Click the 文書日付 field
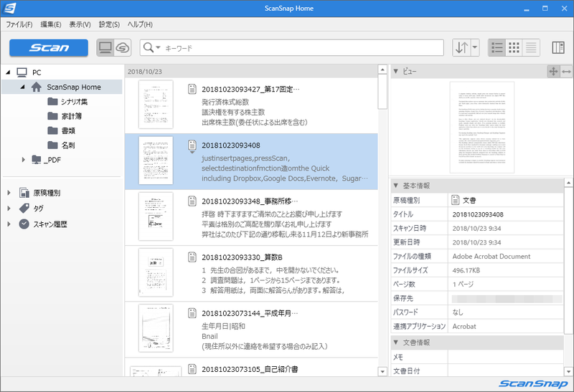The image size is (574, 392). point(506,371)
